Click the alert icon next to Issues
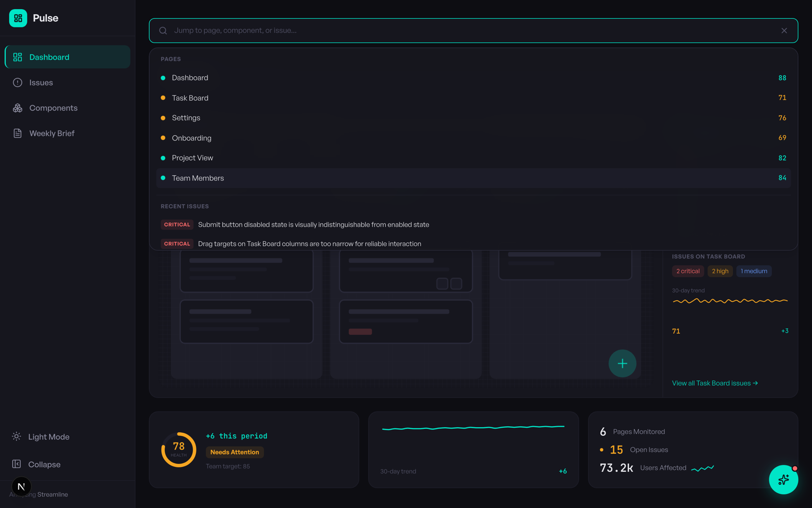 17,82
